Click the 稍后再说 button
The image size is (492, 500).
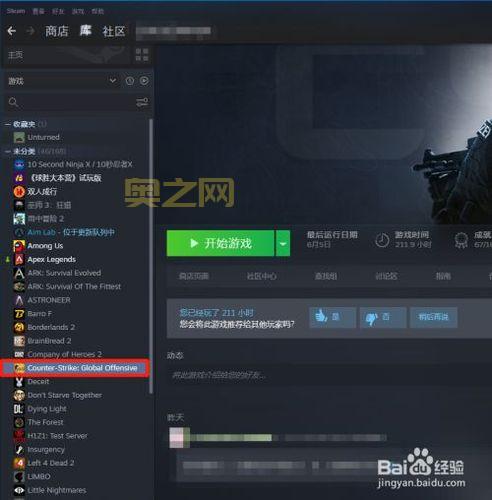[433, 317]
